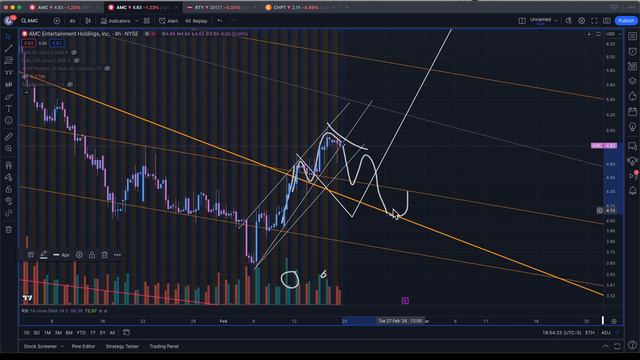The width and height of the screenshot is (640, 360).
Task: Enter fullscreen mode
Action: (x=594, y=21)
